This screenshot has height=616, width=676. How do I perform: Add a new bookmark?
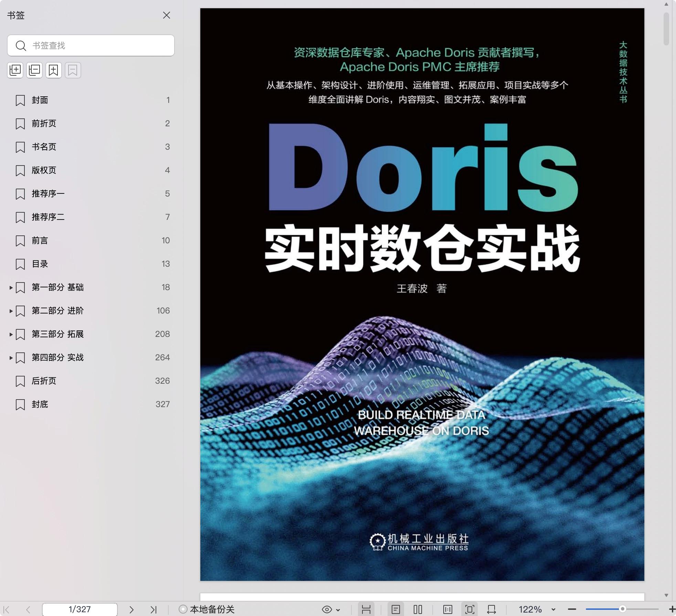coord(54,70)
